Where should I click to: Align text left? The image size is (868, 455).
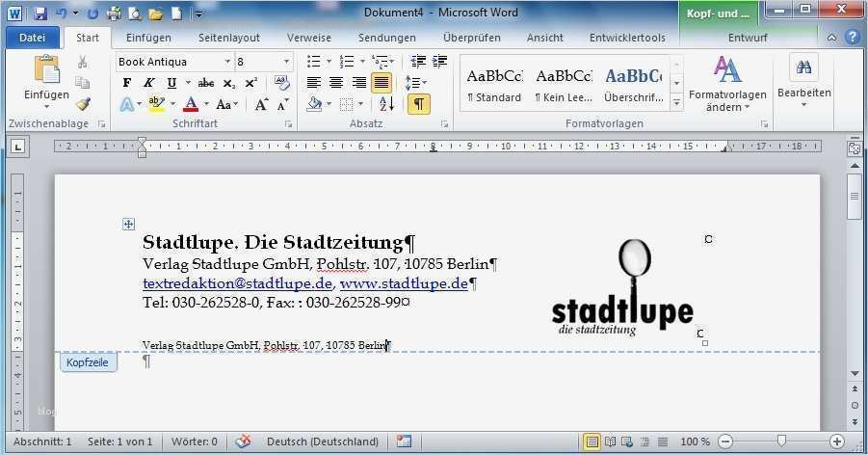click(x=314, y=83)
